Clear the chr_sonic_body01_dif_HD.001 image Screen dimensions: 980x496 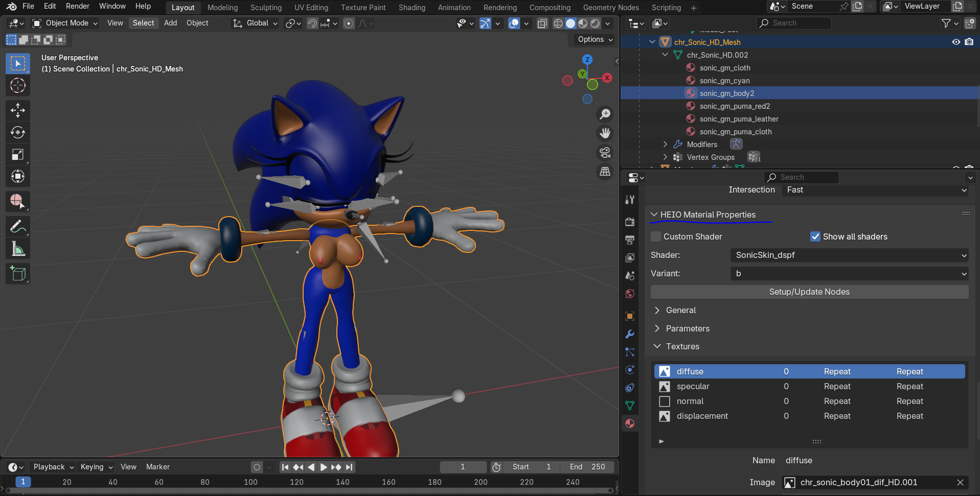pyautogui.click(x=960, y=482)
